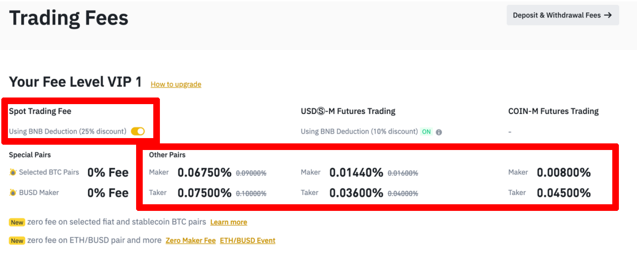This screenshot has width=644, height=255.
Task: Click the Spot Trading Fee label
Action: coord(40,111)
